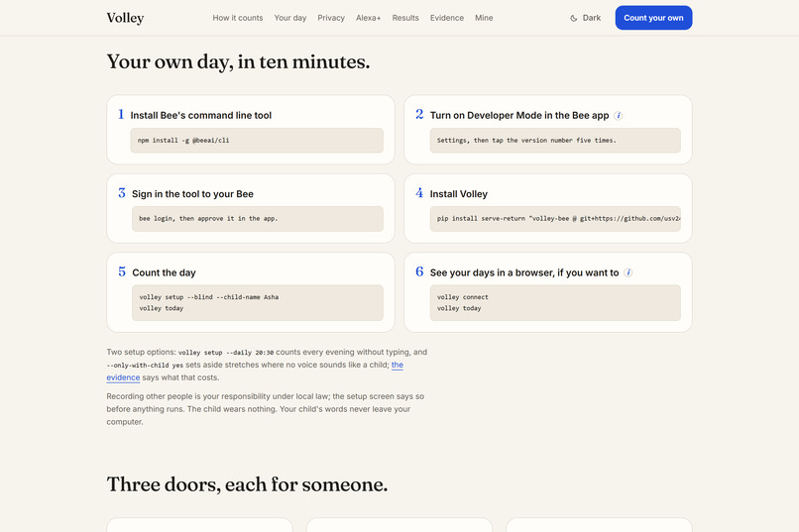The width and height of the screenshot is (799, 532).
Task: Open the How it counts section
Action: click(238, 18)
